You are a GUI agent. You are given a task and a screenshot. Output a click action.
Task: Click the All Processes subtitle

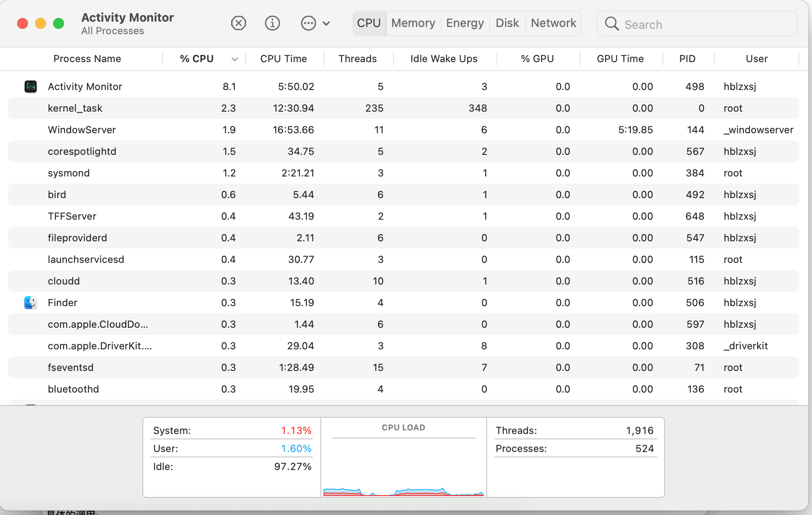(x=113, y=31)
